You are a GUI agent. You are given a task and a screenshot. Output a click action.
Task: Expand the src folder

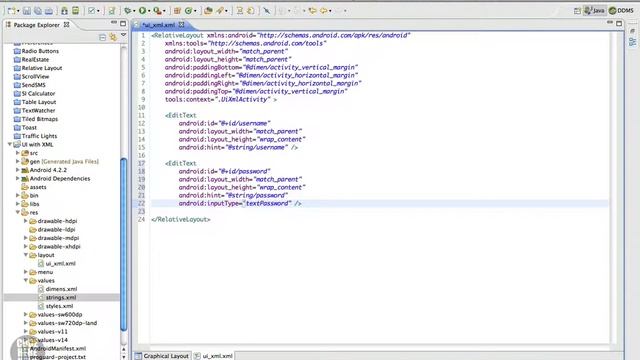point(18,153)
